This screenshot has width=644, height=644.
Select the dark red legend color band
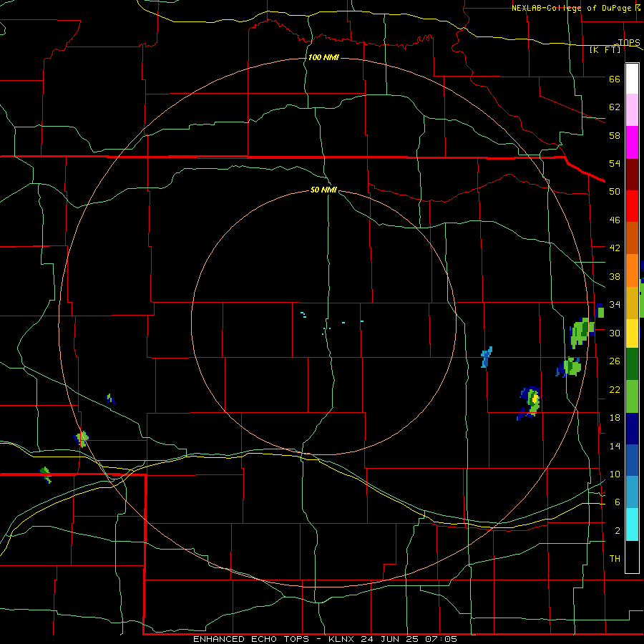(x=632, y=174)
